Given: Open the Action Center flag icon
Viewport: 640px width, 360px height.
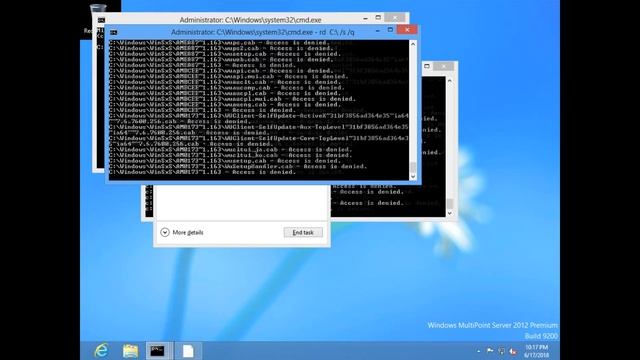Looking at the screenshot, I should tap(490, 351).
